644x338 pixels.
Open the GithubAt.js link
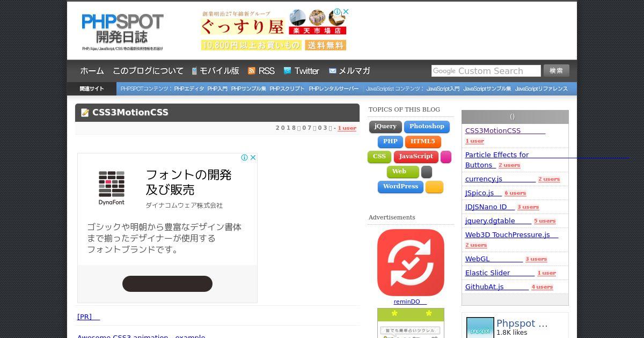(x=497, y=287)
